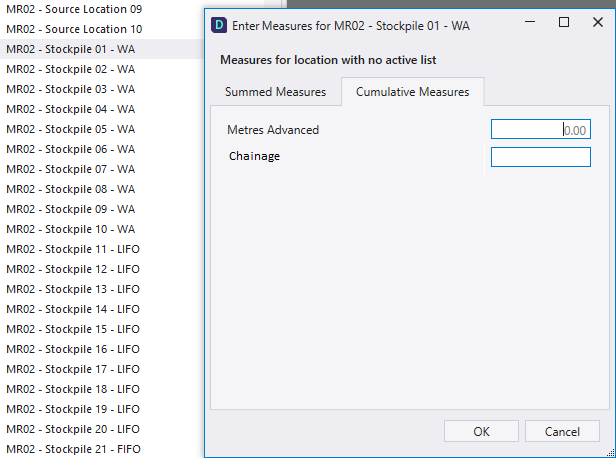Minimize the Enter Measures dialog
This screenshot has width=616, height=458.
[x=530, y=22]
